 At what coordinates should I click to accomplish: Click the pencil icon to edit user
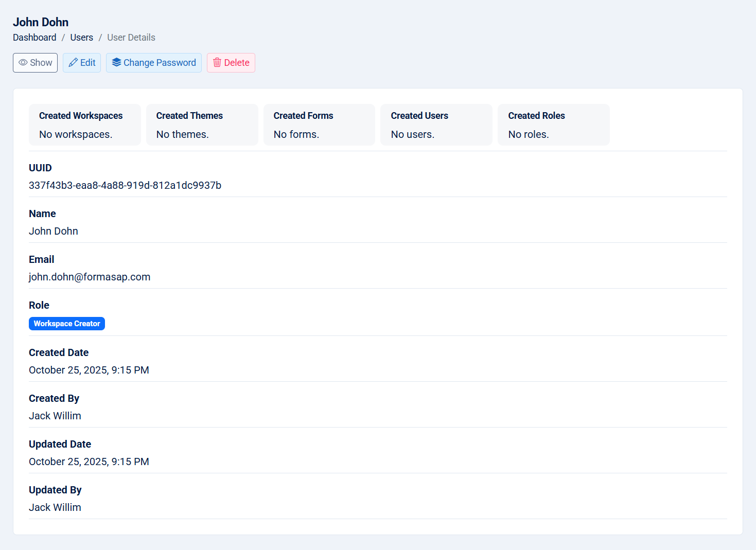tap(73, 63)
